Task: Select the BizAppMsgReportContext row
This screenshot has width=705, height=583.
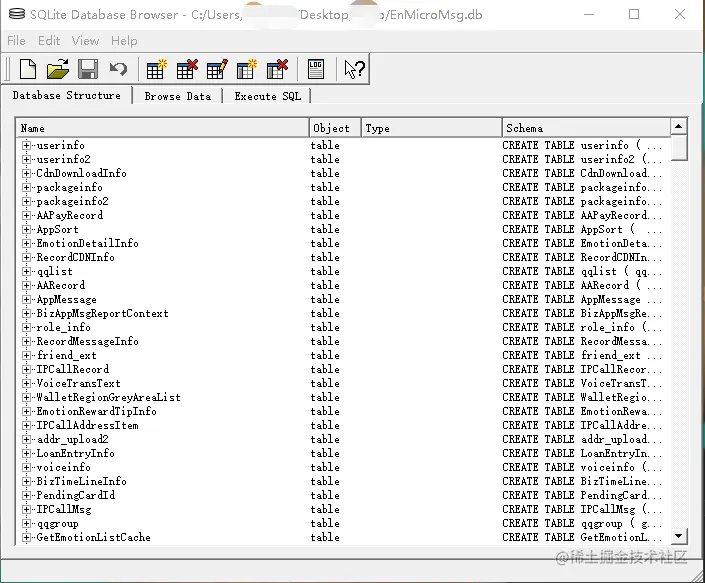Action: (343, 313)
